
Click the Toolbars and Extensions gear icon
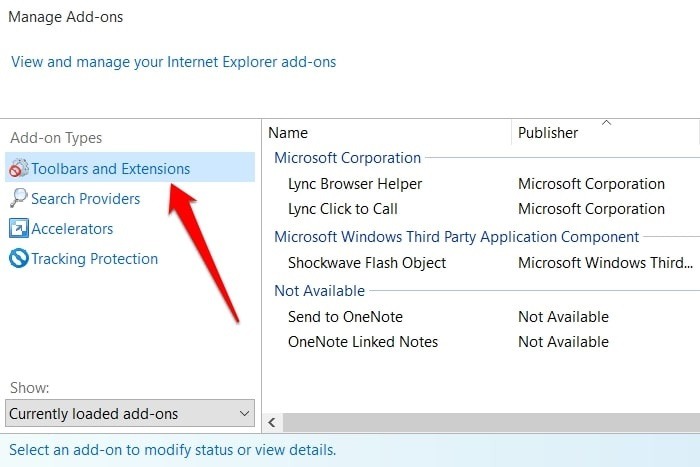point(19,168)
